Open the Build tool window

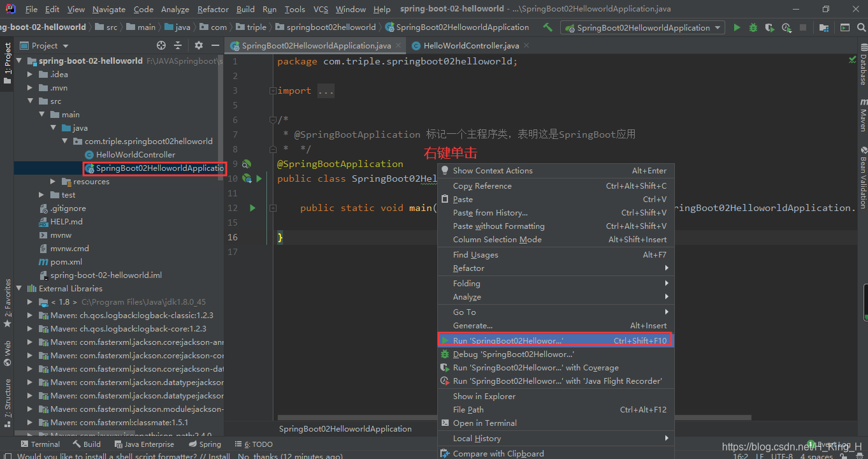click(87, 444)
